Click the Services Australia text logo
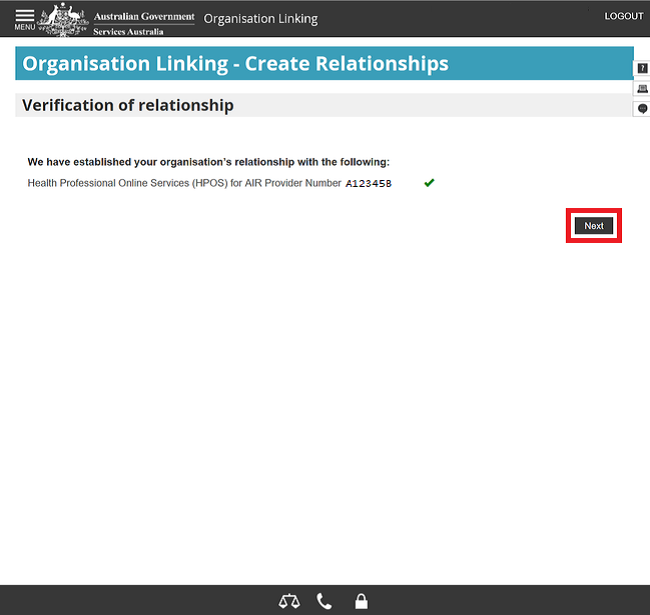Screen dimensions: 650x615 (x=128, y=32)
